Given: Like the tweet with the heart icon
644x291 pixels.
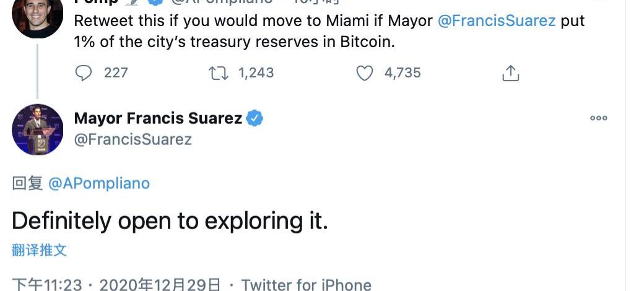Looking at the screenshot, I should (x=365, y=73).
